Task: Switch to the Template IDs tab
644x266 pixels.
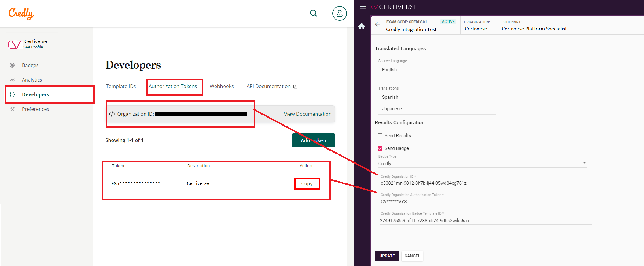Action: pyautogui.click(x=121, y=86)
